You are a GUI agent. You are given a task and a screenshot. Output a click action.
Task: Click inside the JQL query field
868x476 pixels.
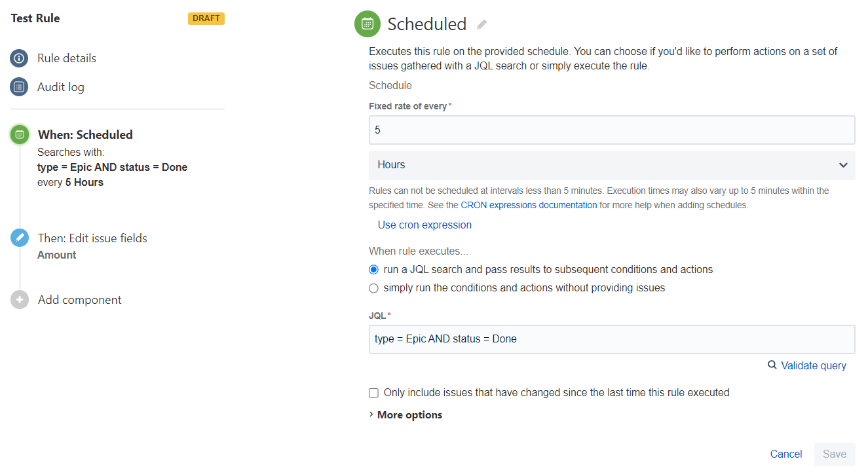pyautogui.click(x=611, y=339)
